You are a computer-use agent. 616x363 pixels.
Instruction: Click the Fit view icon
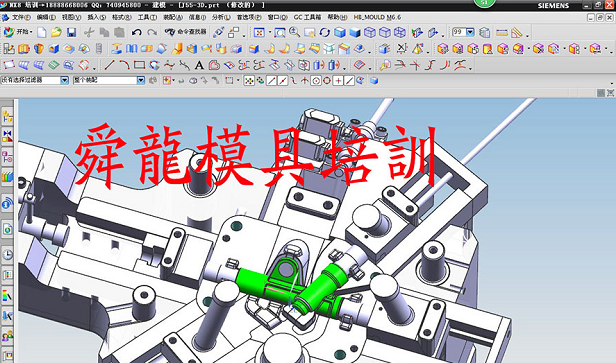(259, 32)
